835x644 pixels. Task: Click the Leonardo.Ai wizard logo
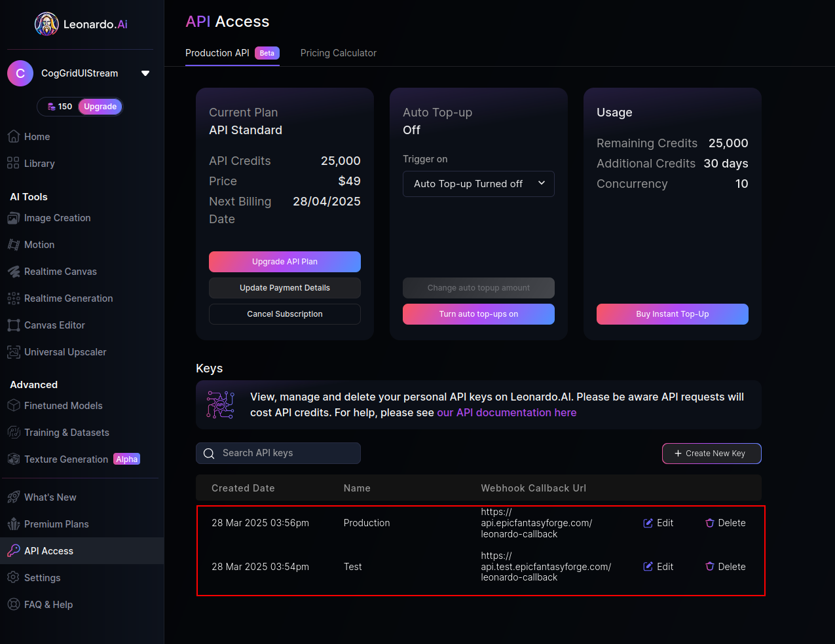pos(46,24)
